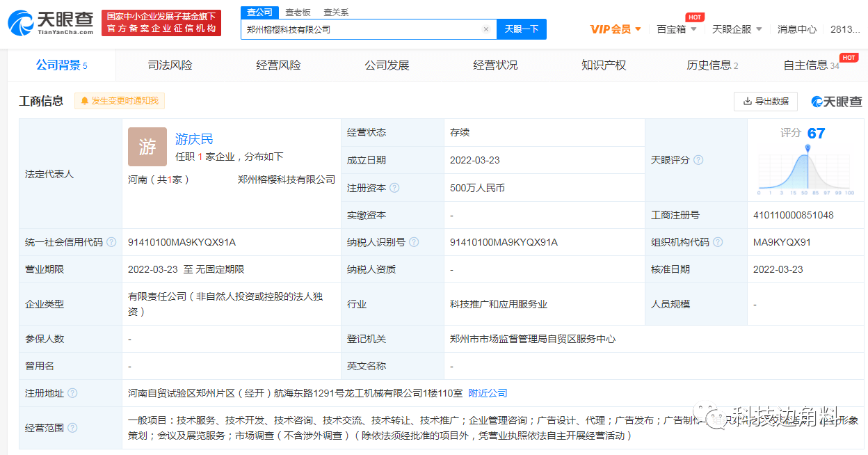
Task: Open legal representative 游庆民 profile link
Action: 194,139
